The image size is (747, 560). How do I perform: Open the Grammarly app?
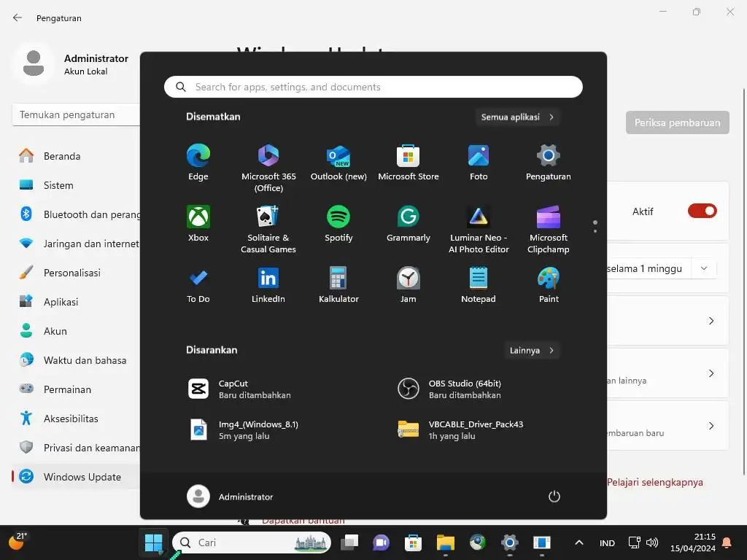[409, 223]
